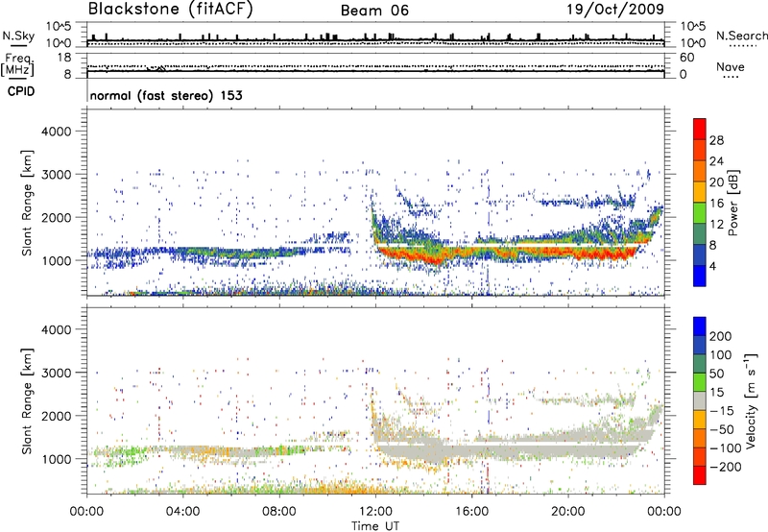This screenshot has height=532, width=768.
Task: Select the bright green 12–16 dB power segment
Action: coord(700,213)
